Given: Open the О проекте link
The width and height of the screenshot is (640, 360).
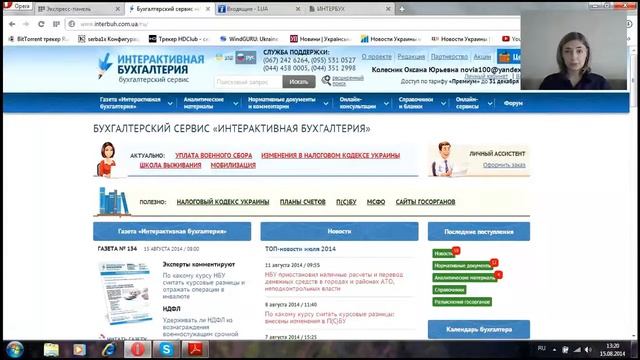Looking at the screenshot, I should tap(376, 57).
